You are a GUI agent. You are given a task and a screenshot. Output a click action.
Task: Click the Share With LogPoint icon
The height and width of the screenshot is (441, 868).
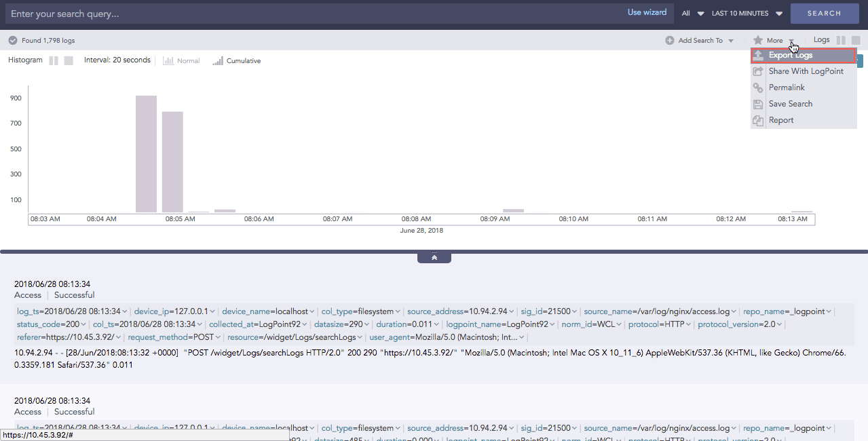click(757, 71)
